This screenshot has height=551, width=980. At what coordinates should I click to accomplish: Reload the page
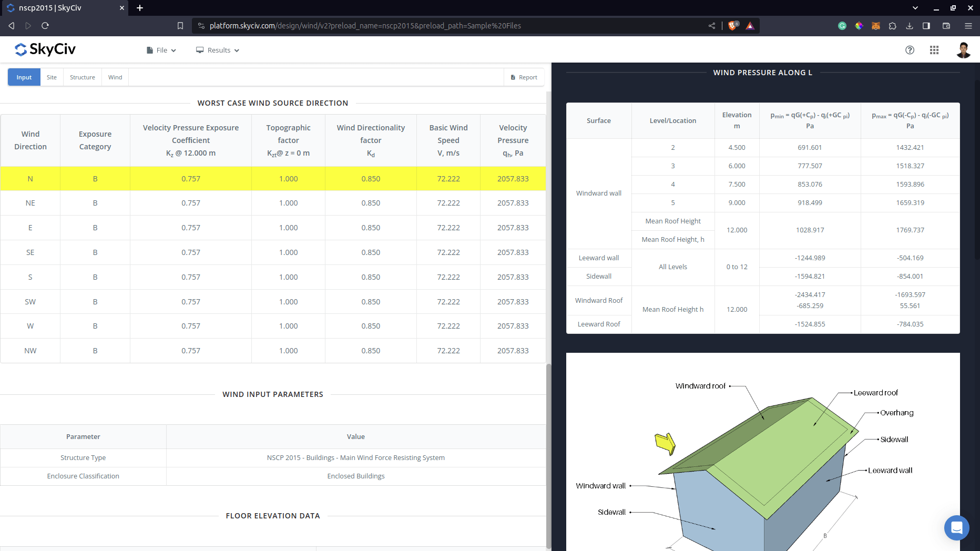point(45,26)
